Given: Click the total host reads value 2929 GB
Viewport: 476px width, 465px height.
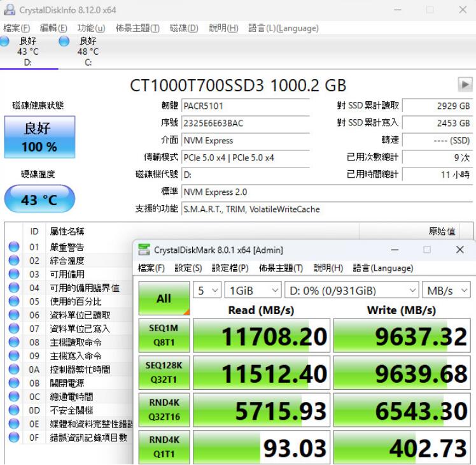Looking at the screenshot, I should [x=437, y=106].
